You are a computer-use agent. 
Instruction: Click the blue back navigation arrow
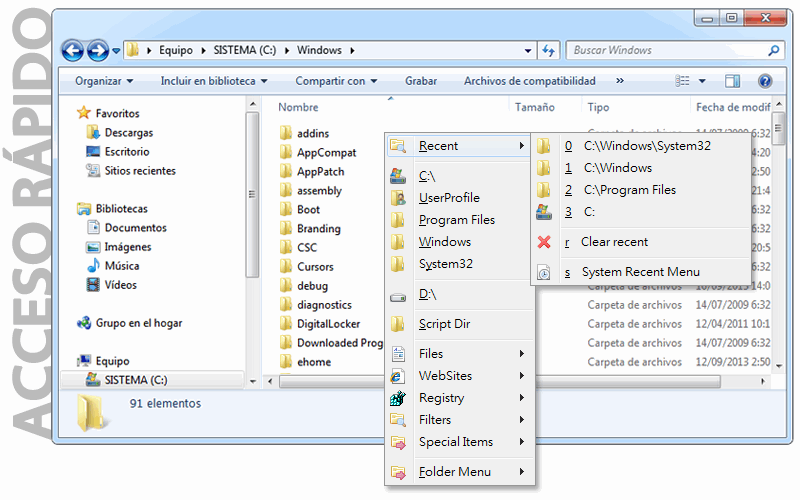tap(72, 51)
